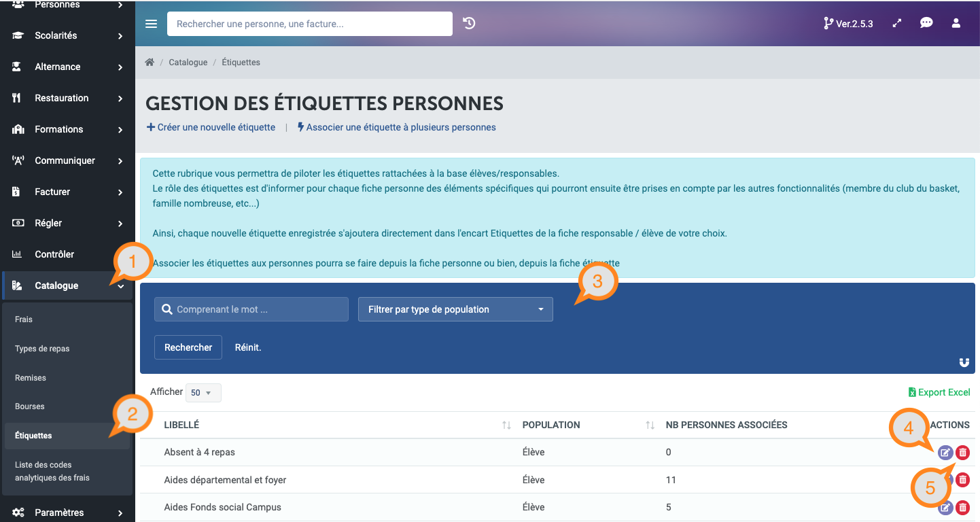The width and height of the screenshot is (980, 522).
Task: Expand the Scolarités submenu arrow
Action: pyautogui.click(x=120, y=36)
